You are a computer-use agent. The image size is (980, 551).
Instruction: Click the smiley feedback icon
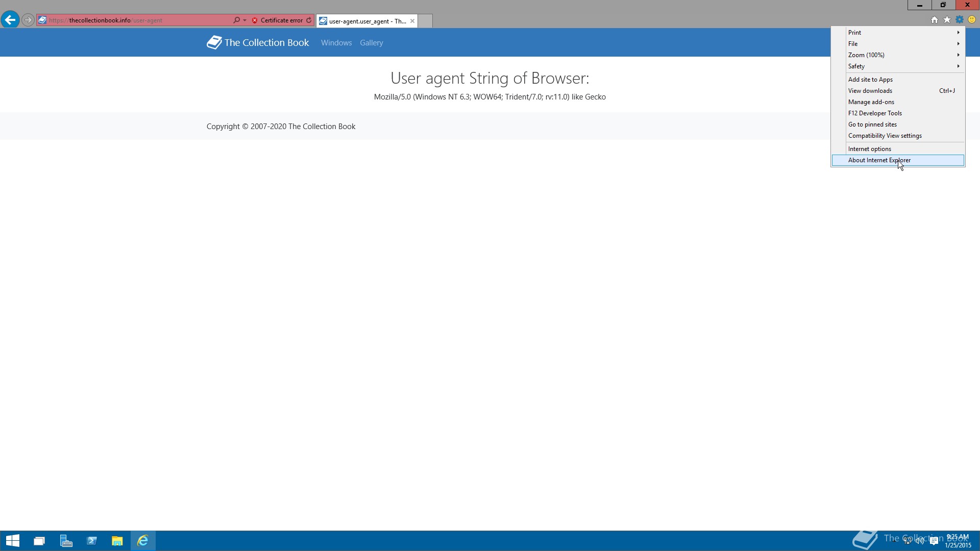coord(972,20)
